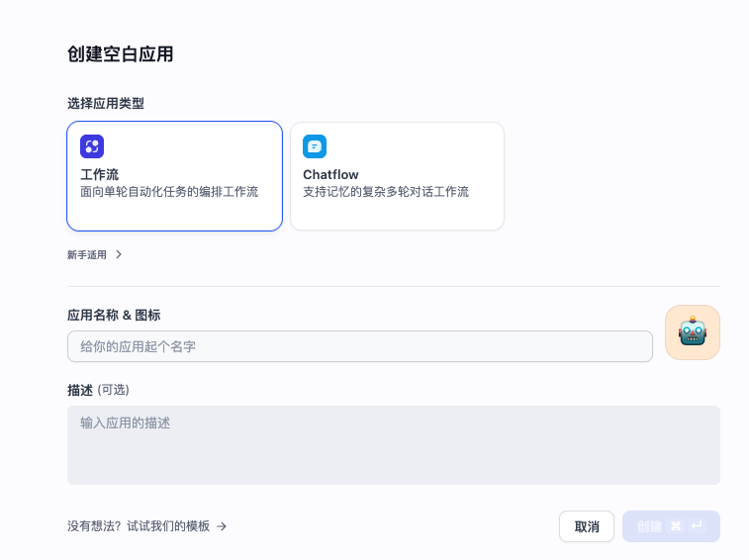This screenshot has width=749, height=560.
Task: Click the chevron next to 新手适用
Action: coord(119,254)
